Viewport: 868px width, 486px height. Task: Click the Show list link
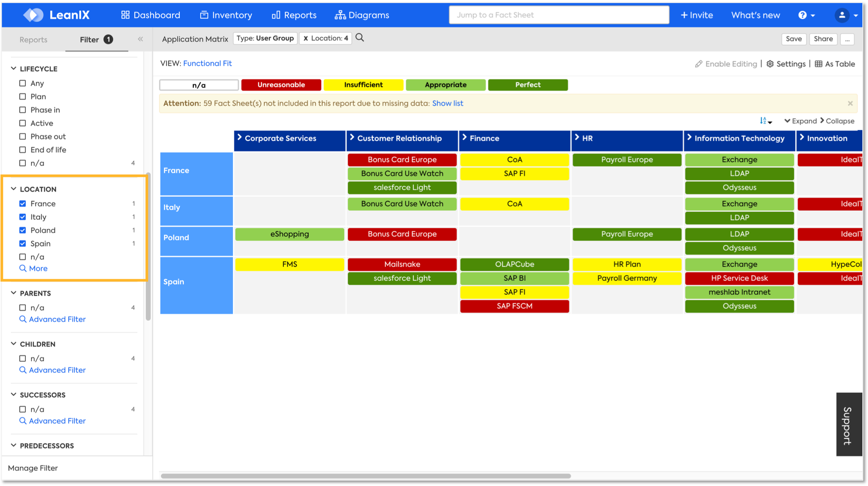(x=447, y=103)
